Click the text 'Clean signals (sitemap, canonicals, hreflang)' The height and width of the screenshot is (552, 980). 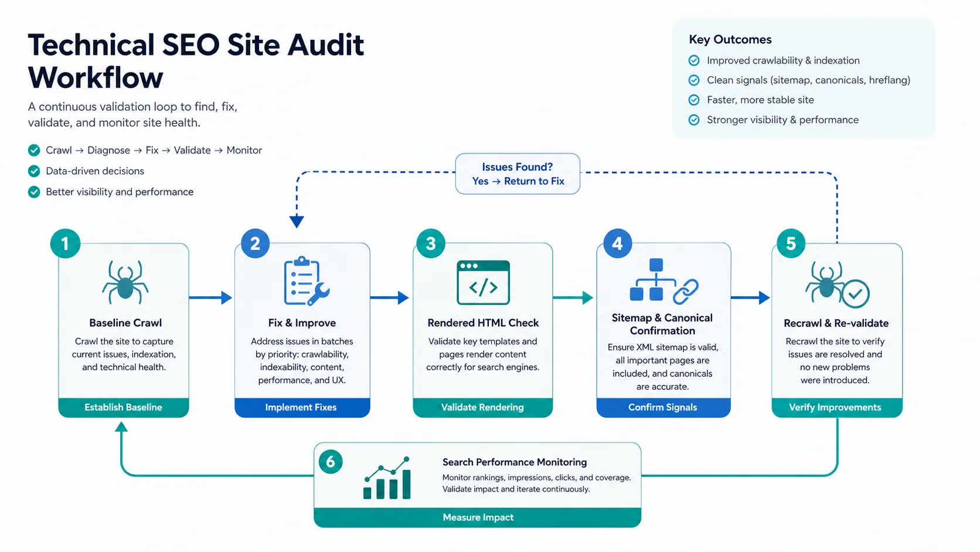click(808, 80)
